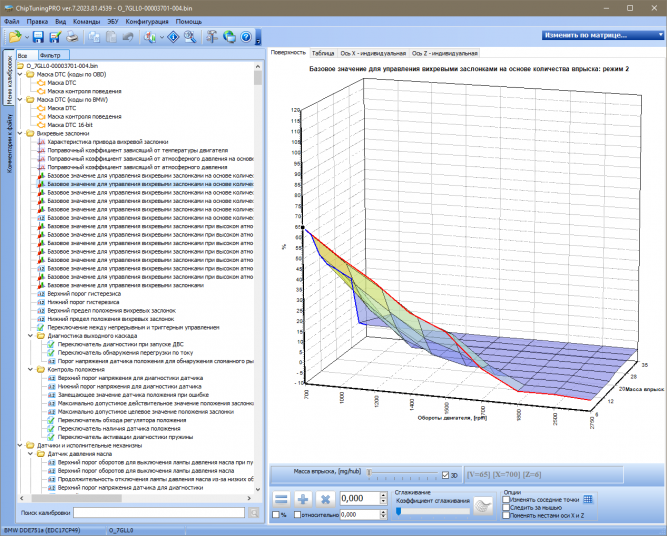Save file using the floppy disk icon
The height and width of the screenshot is (536, 667).
click(38, 37)
